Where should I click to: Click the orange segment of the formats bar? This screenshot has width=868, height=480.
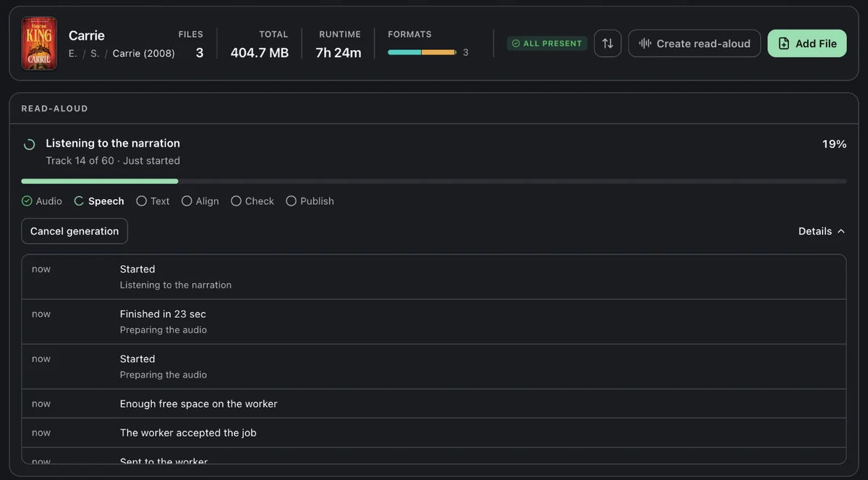(x=438, y=52)
